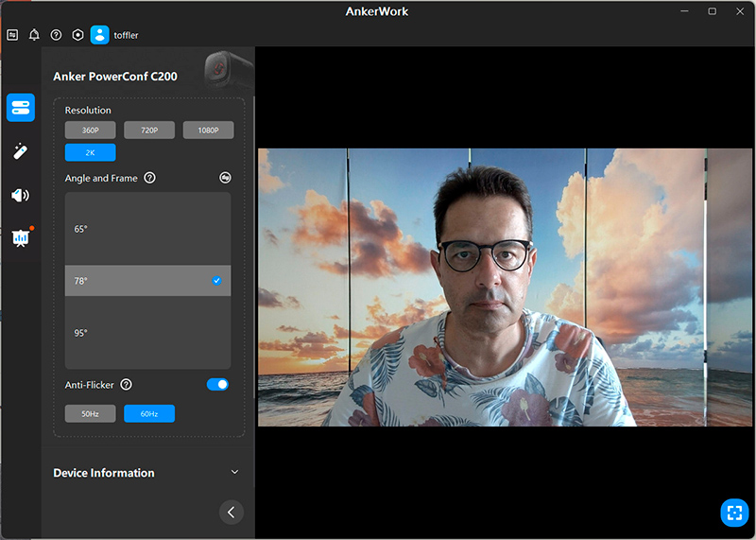Click the toffler user avatar
Screen dimensions: 756x540
click(x=100, y=35)
